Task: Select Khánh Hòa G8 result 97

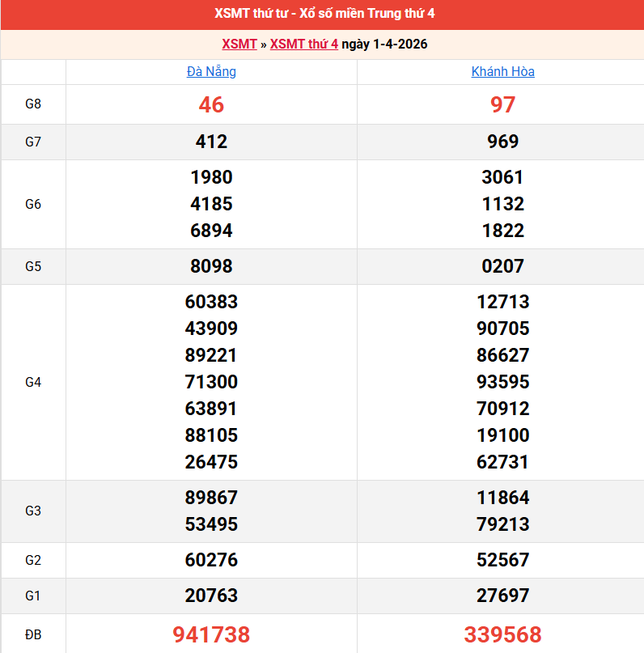Action: 502,104
